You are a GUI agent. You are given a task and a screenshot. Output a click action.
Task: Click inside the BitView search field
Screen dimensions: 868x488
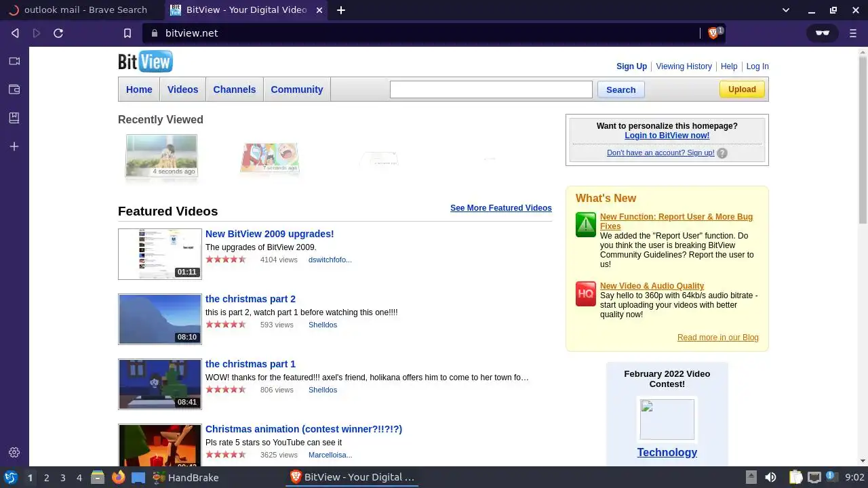(491, 89)
